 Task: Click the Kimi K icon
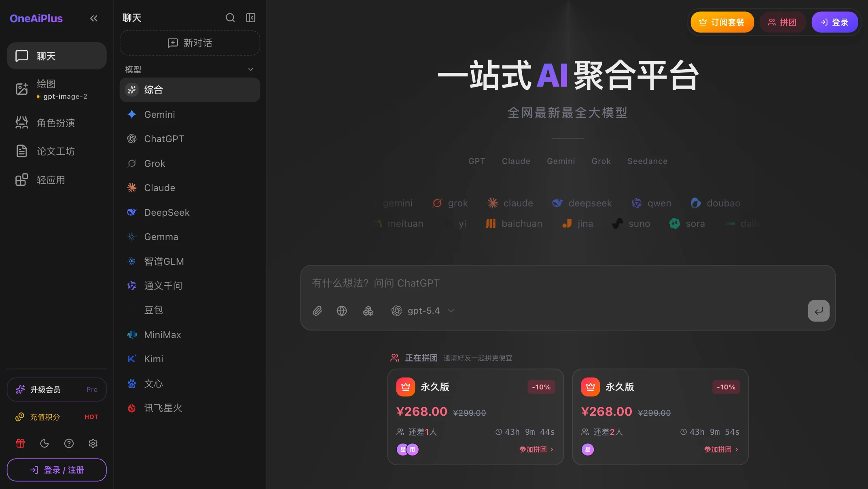(x=132, y=359)
